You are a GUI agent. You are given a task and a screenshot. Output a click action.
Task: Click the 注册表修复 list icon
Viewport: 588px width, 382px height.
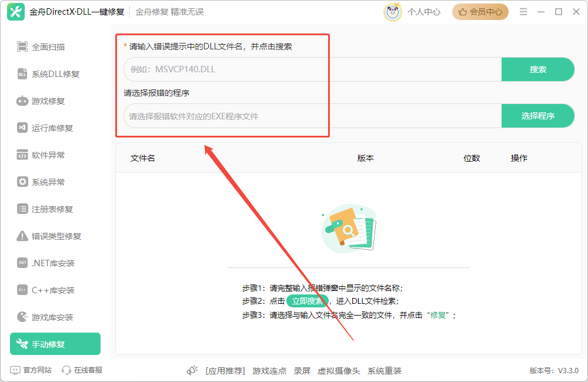22,209
